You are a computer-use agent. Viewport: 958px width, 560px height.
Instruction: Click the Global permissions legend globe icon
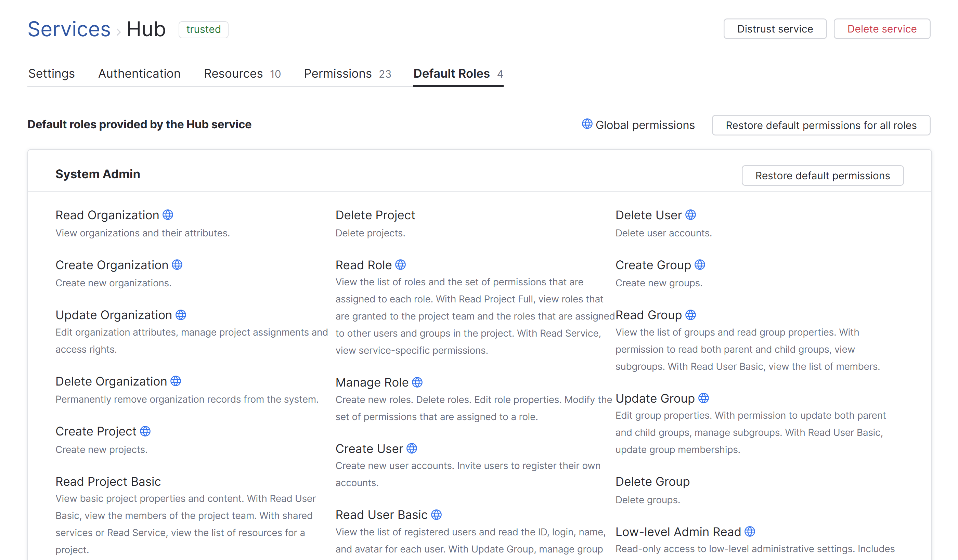point(587,124)
